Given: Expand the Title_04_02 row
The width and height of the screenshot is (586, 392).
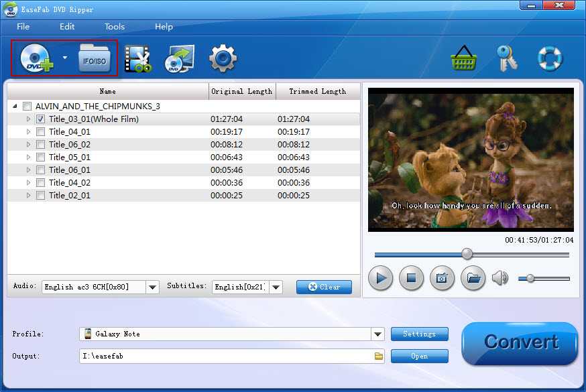Looking at the screenshot, I should (x=28, y=182).
